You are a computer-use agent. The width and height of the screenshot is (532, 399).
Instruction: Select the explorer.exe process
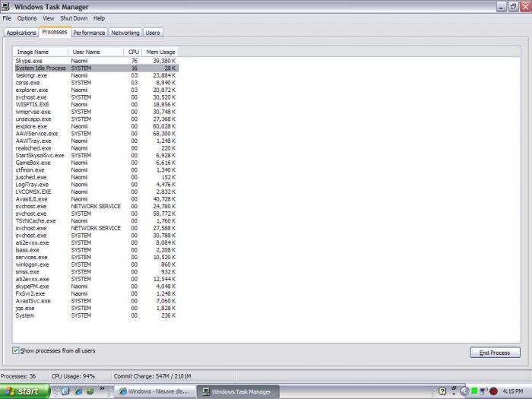tap(96, 90)
